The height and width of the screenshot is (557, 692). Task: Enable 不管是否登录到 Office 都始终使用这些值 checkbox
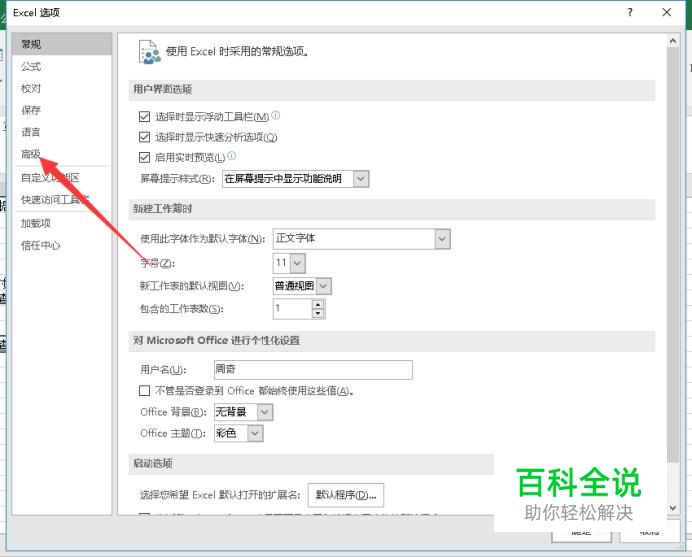coord(144,391)
